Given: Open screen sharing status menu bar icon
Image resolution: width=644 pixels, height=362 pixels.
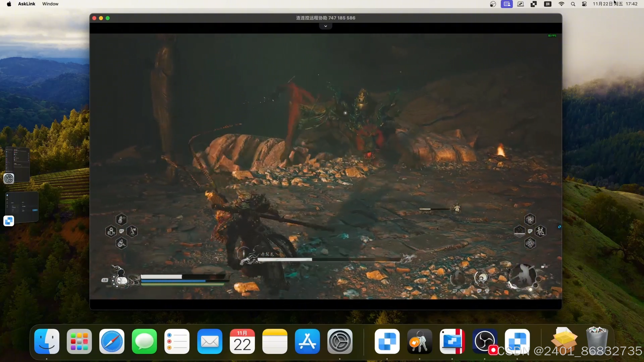Looking at the screenshot, I should (x=506, y=4).
